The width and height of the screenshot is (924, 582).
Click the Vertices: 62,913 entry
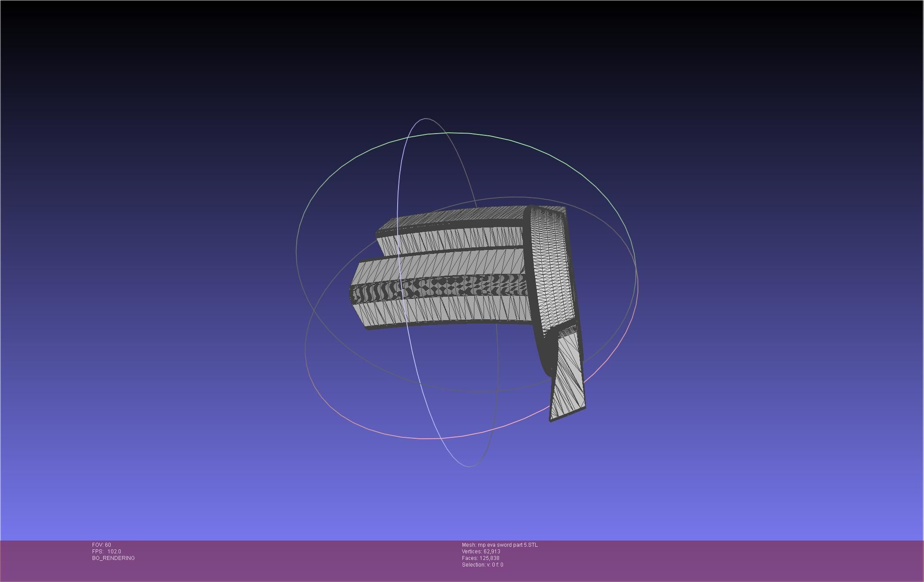tap(481, 552)
